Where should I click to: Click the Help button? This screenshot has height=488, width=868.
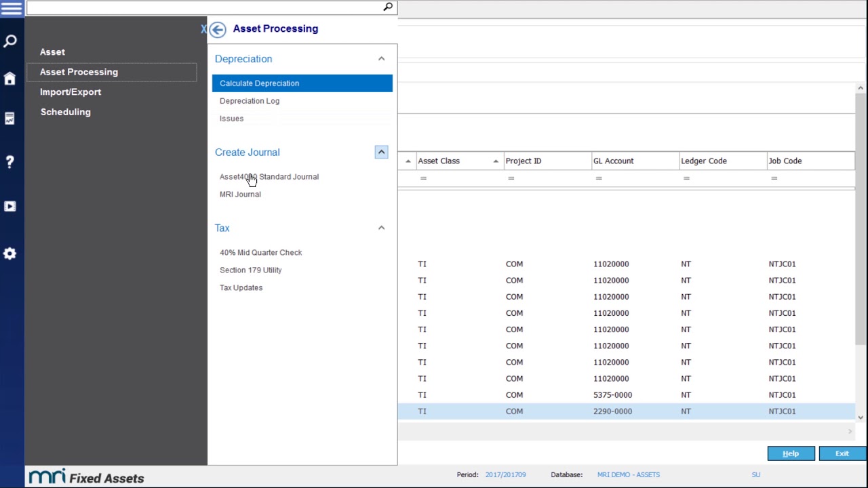[x=791, y=453]
